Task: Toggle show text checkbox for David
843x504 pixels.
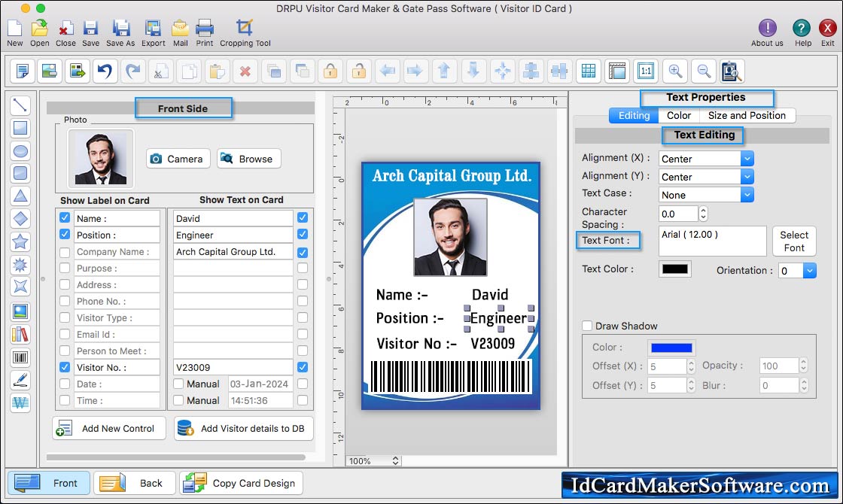Action: coord(302,217)
